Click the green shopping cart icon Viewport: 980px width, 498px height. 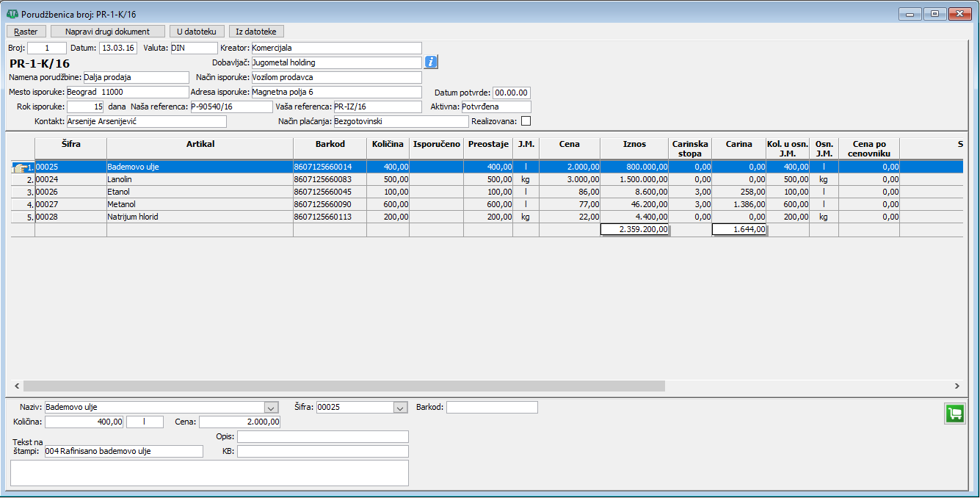pos(954,414)
